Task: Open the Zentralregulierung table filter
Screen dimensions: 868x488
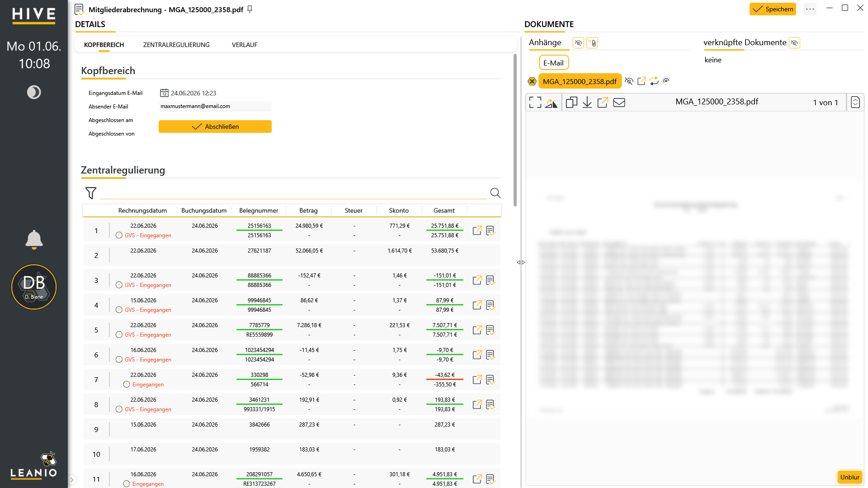Action: 91,193
